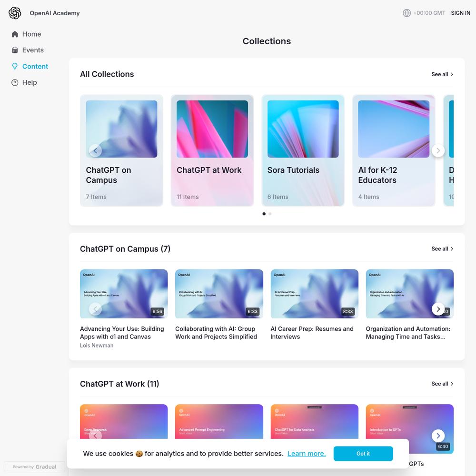Click title Organization and Automation: Managing Time

point(408,333)
